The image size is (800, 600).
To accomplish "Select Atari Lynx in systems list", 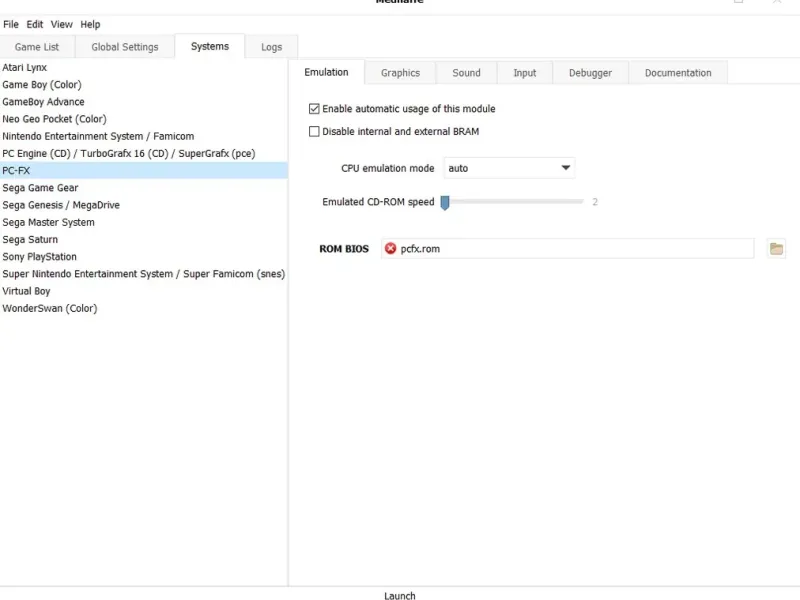I will [143, 67].
